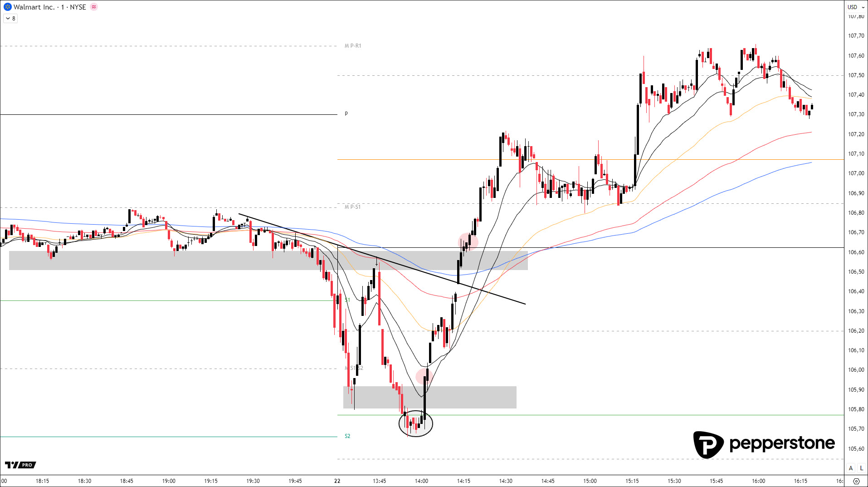The image size is (868, 487).
Task: Click the 14:00 time axis label
Action: pos(422,481)
